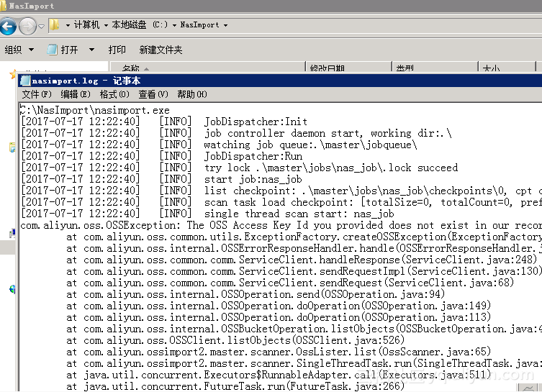The image size is (542, 392).
Task: Click the 'Executors$RunnableAdapter.call' stack line
Action: pyautogui.click(x=279, y=375)
